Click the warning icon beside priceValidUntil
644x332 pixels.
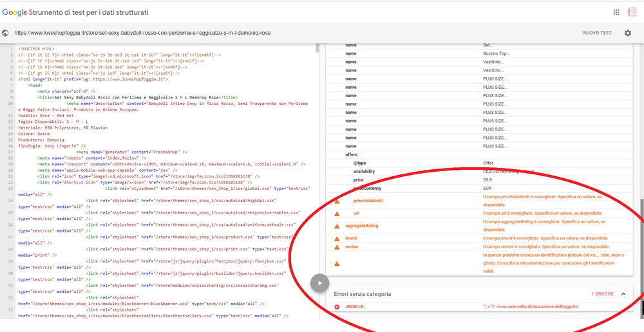pyautogui.click(x=337, y=201)
